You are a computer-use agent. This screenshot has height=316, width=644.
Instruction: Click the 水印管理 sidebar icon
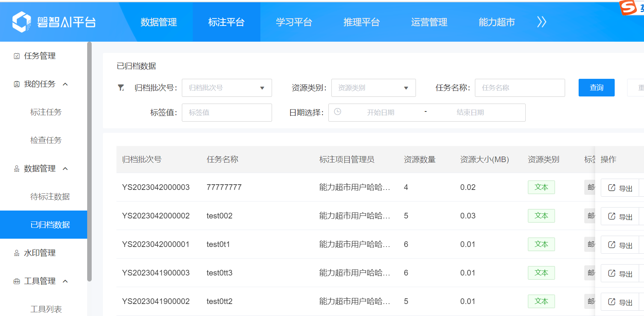(x=17, y=253)
